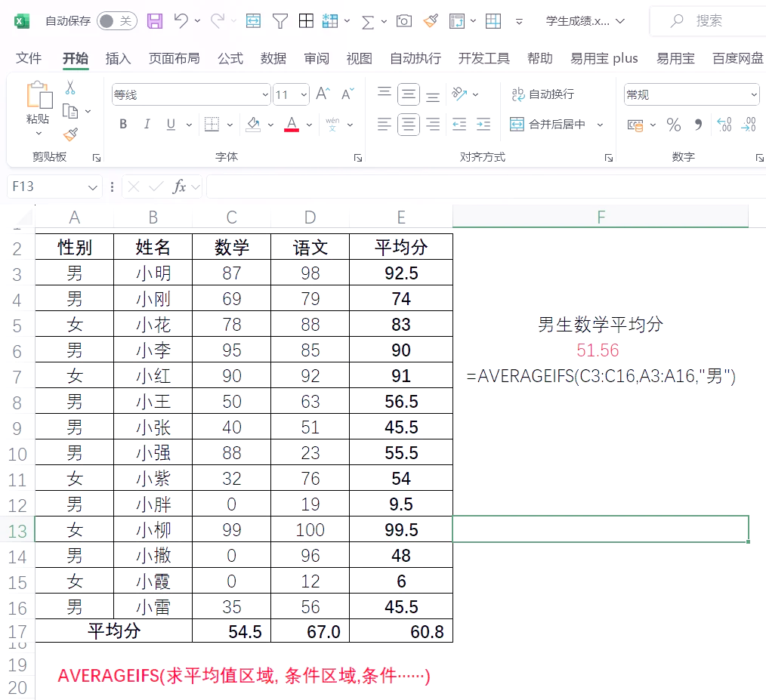Select row 13 header

(17, 529)
